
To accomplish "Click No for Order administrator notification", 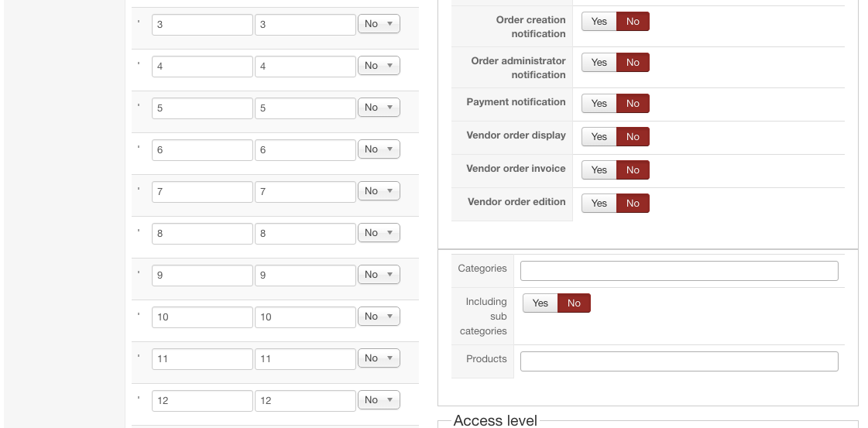I will (x=633, y=63).
